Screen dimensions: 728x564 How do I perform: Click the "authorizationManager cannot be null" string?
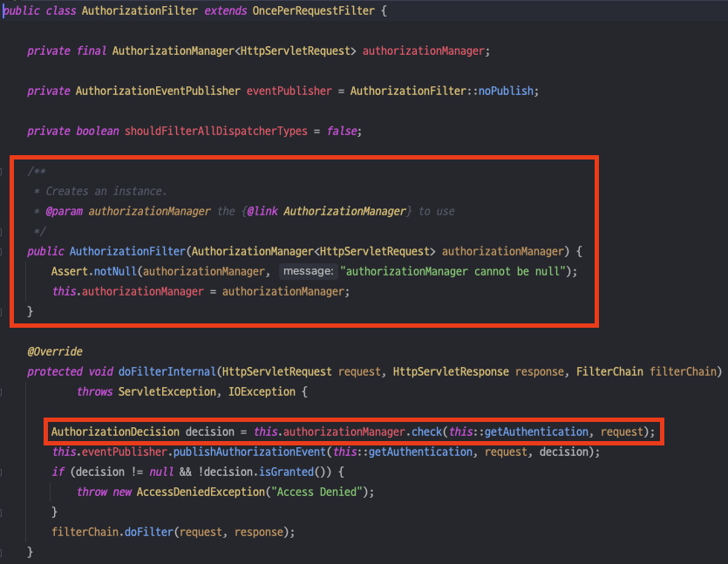point(452,271)
